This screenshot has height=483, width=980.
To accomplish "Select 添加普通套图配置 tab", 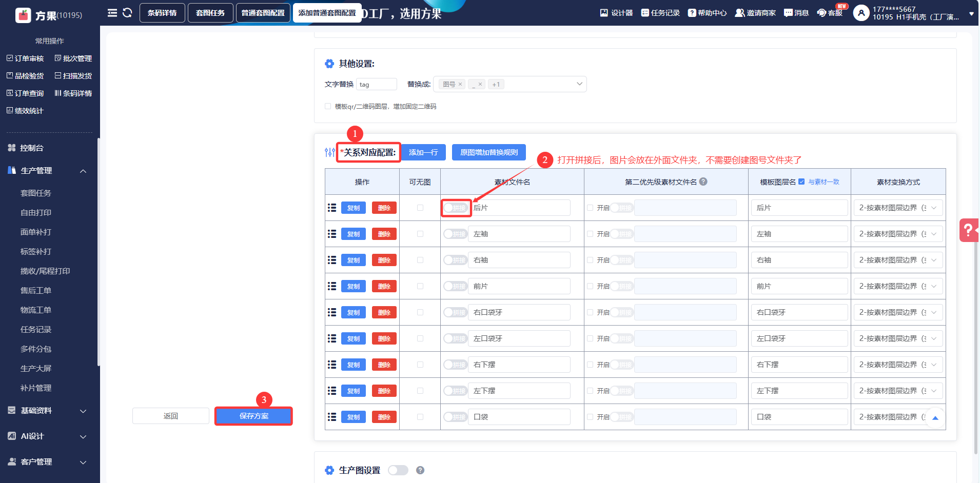I will (x=327, y=13).
